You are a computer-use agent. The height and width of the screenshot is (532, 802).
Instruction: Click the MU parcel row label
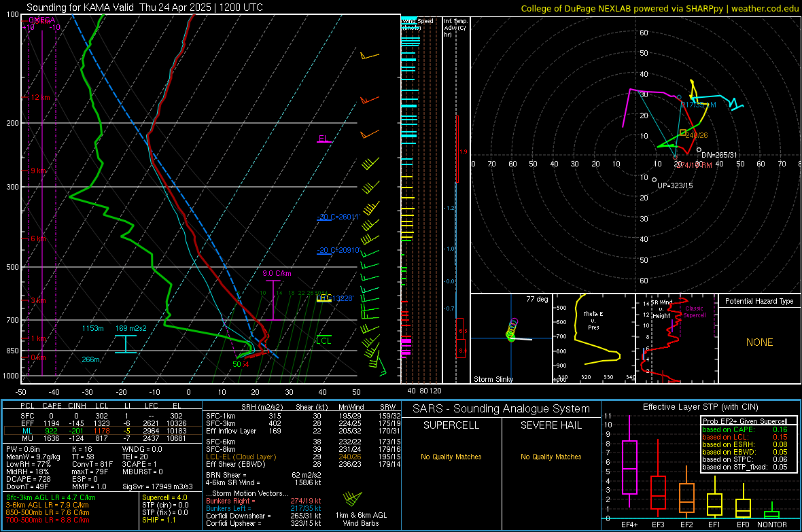coord(27,438)
